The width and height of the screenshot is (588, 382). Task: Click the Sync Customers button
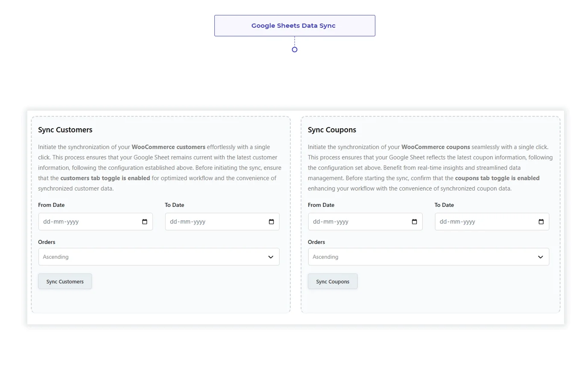coord(65,282)
